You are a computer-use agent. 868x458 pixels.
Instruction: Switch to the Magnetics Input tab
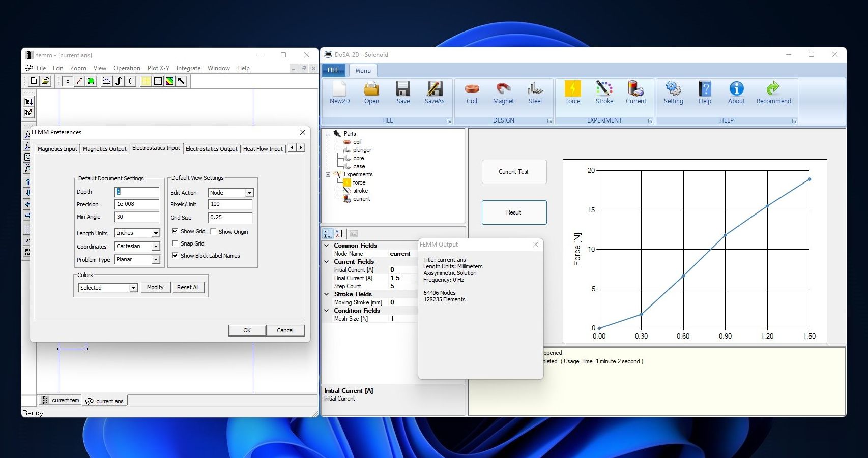coord(57,149)
